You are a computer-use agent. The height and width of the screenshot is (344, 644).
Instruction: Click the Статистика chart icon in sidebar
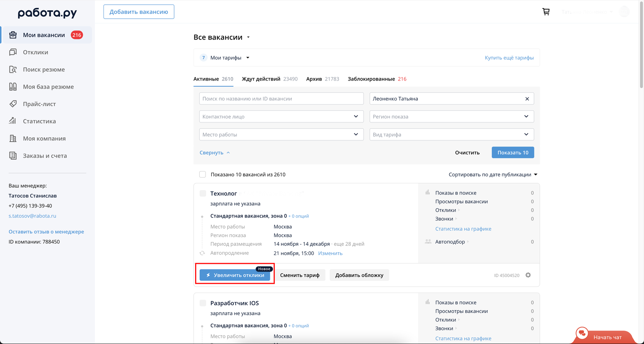tap(13, 121)
